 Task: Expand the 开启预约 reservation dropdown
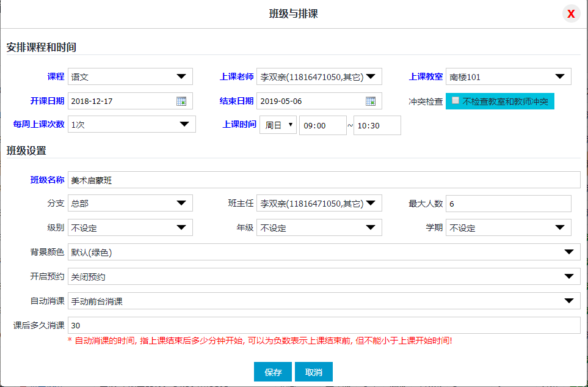324,276
